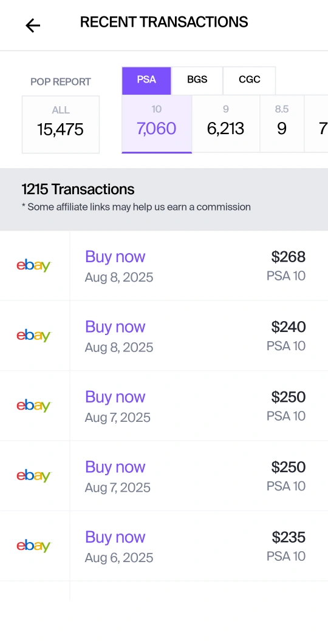Open the Buy now link for the $240 sale
The height and width of the screenshot is (644, 328).
[x=115, y=327]
